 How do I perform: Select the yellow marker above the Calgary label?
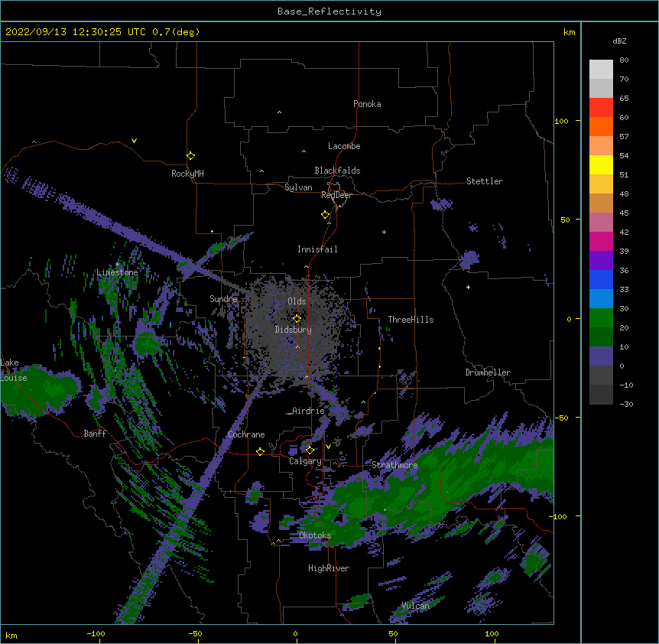click(x=310, y=450)
